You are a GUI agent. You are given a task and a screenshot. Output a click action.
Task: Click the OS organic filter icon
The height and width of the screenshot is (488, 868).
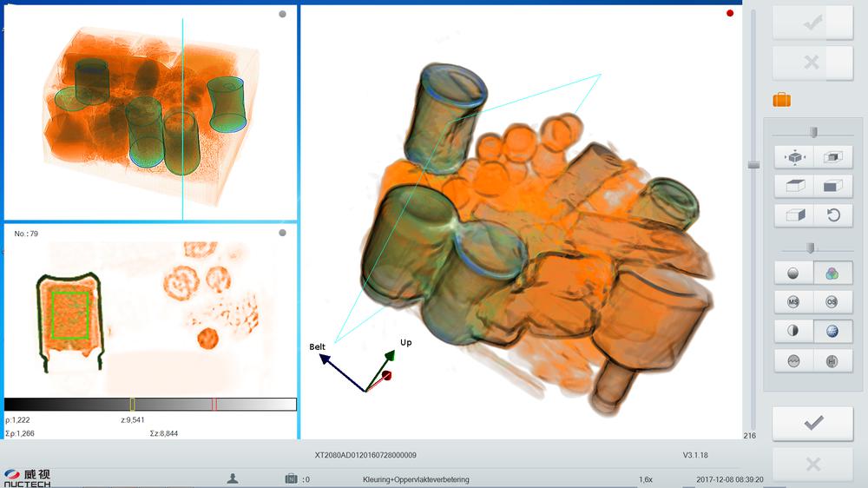tap(832, 302)
